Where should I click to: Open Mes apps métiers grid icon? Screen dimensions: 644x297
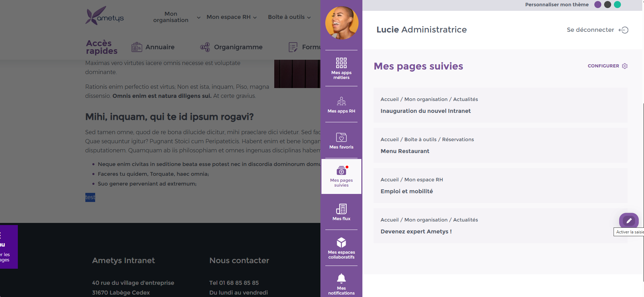tap(341, 68)
